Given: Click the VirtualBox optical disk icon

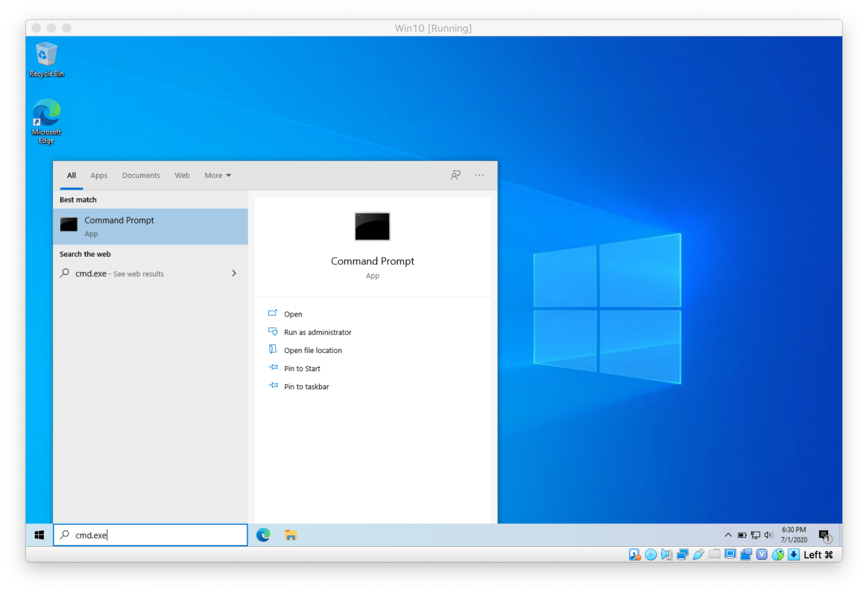Looking at the screenshot, I should point(651,555).
